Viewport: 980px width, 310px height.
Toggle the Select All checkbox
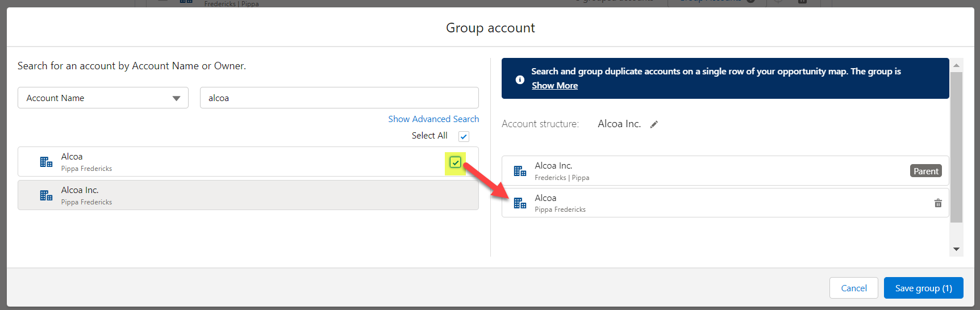tap(464, 136)
